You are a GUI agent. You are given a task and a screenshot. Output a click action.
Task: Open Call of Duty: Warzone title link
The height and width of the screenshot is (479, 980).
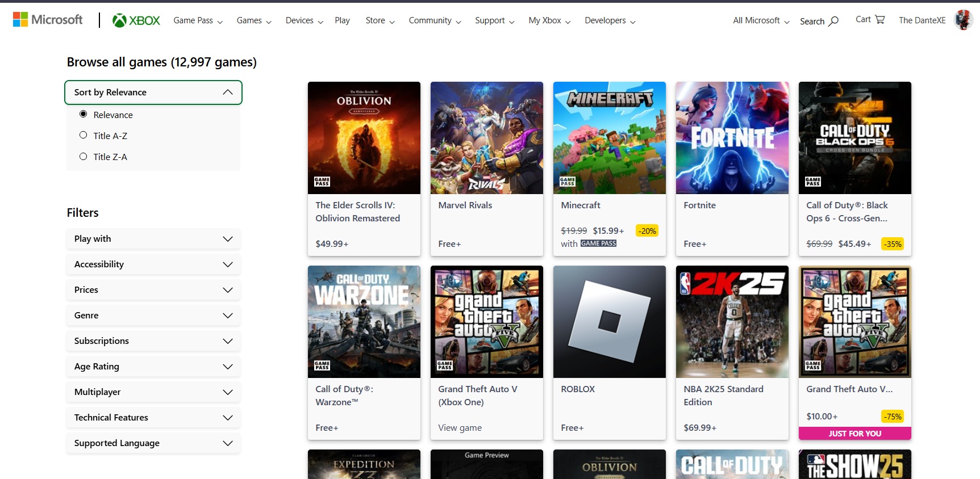pos(344,396)
